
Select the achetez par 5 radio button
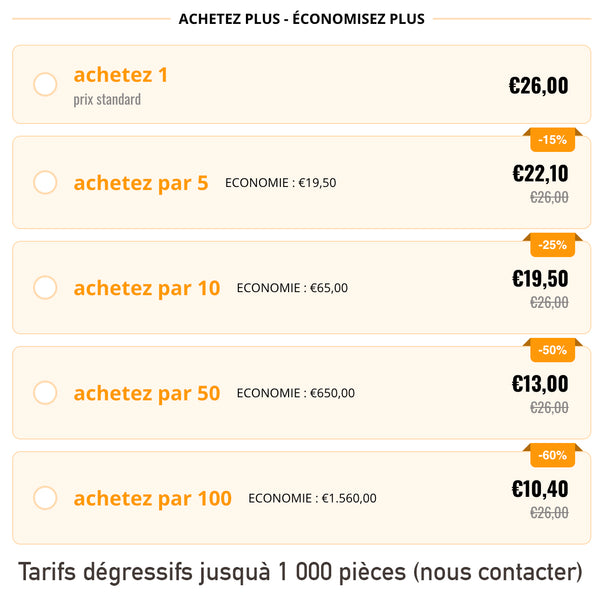pos(45,182)
